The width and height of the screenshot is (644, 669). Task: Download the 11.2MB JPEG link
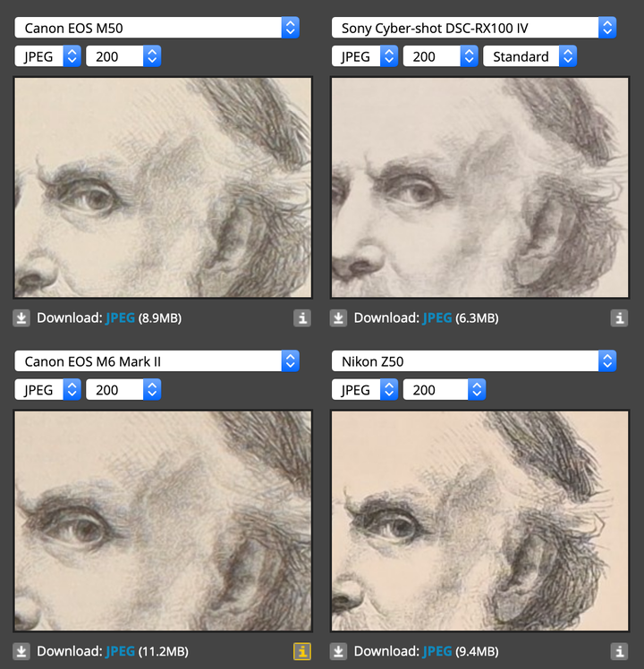pos(120,651)
